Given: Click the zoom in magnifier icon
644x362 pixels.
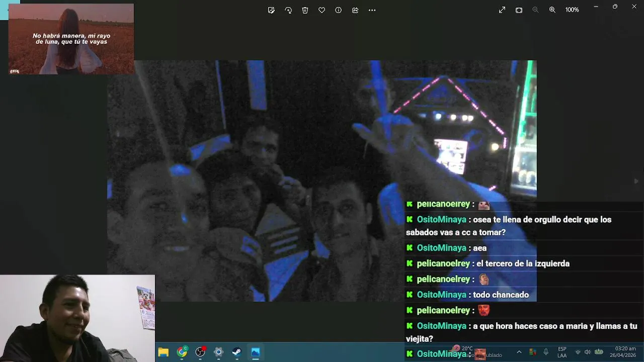Looking at the screenshot, I should click(552, 10).
